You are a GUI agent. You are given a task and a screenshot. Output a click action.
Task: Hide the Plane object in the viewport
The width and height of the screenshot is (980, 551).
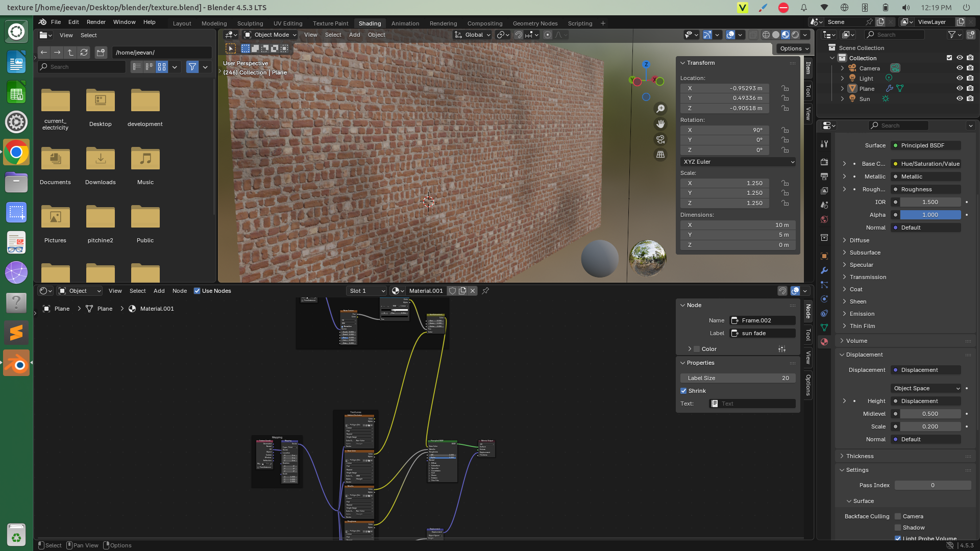(960, 88)
